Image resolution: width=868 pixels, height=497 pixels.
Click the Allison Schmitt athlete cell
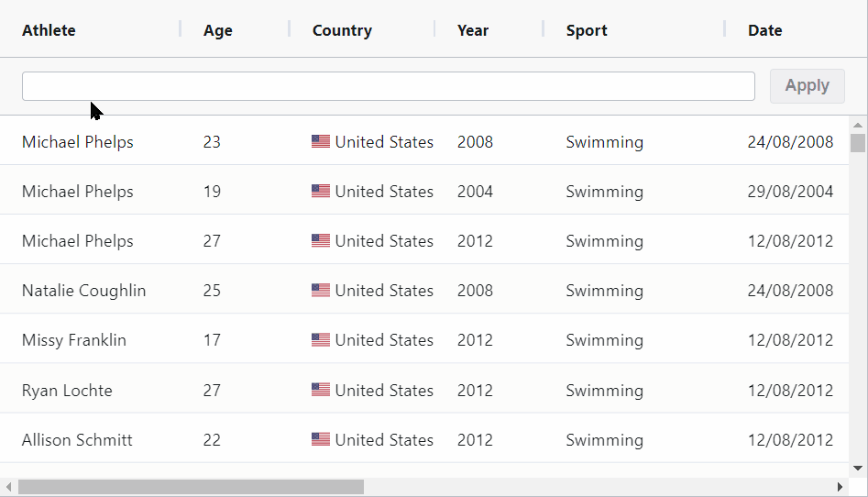point(77,440)
